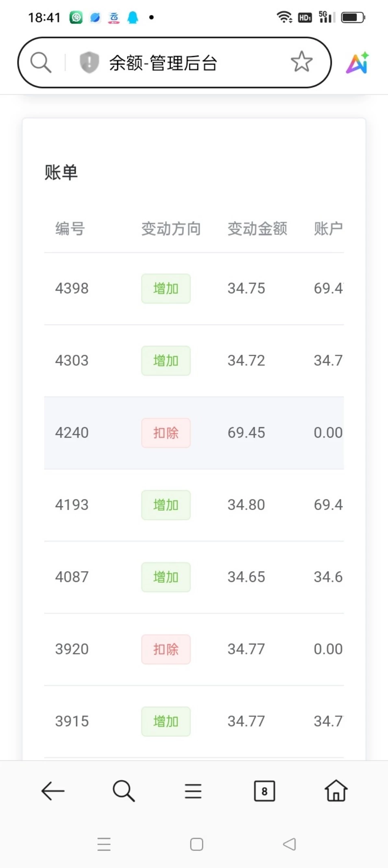Go to browser home page
Viewport: 388px width, 868px height.
click(336, 791)
